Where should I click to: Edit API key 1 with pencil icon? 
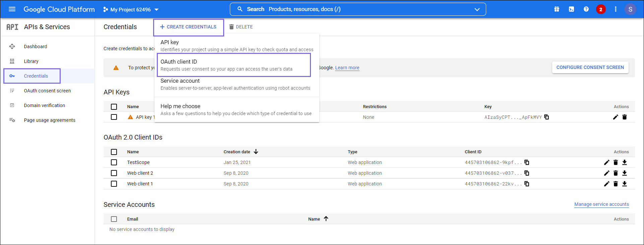coord(616,117)
